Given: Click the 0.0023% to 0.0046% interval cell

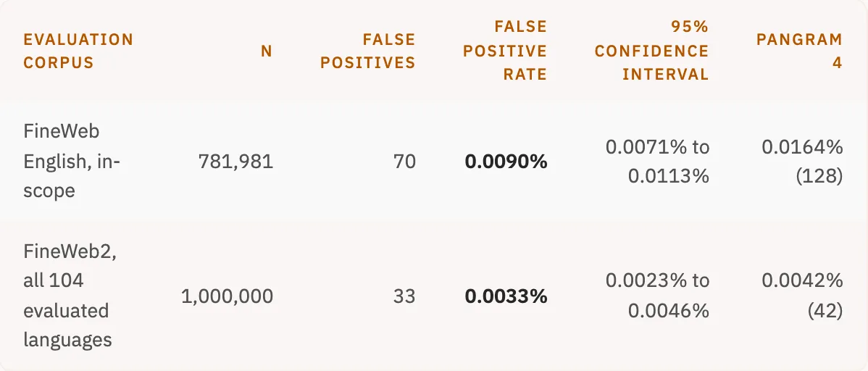Looking at the screenshot, I should [657, 296].
